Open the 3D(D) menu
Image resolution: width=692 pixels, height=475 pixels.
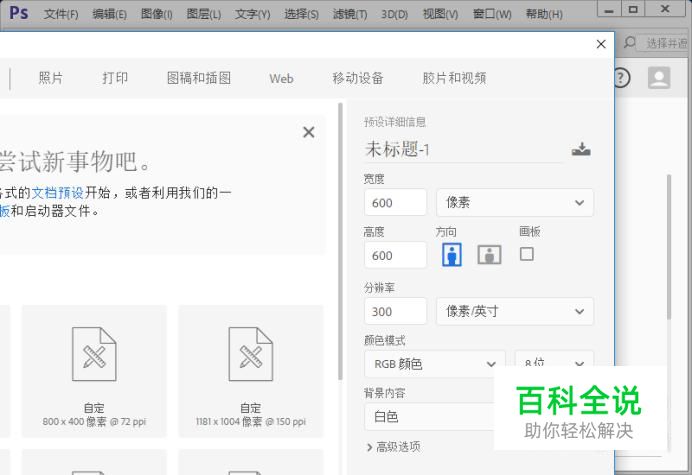(394, 14)
